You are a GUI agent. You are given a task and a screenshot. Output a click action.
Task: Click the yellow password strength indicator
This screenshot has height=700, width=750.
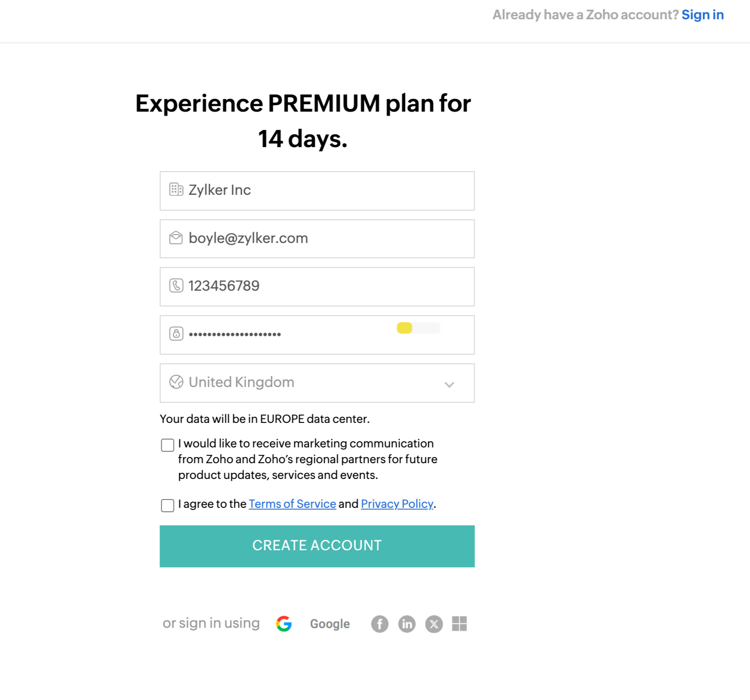[405, 328]
